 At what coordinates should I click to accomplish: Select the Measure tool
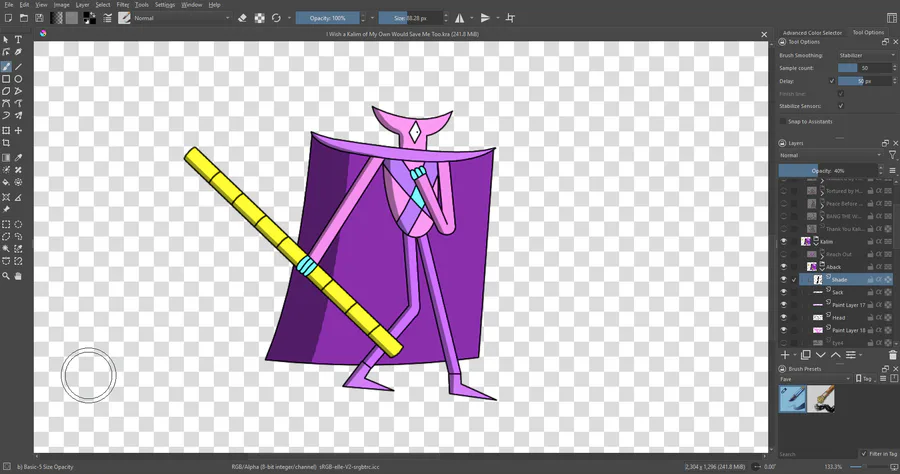[18, 197]
